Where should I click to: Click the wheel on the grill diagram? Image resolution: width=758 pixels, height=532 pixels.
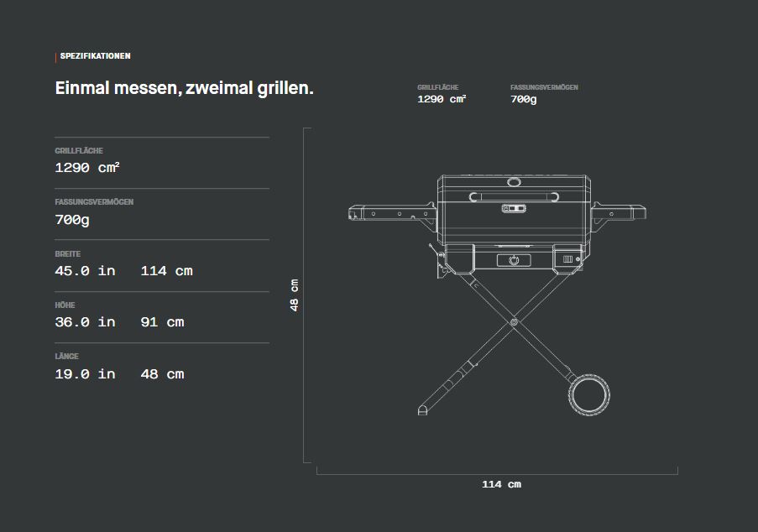point(588,396)
